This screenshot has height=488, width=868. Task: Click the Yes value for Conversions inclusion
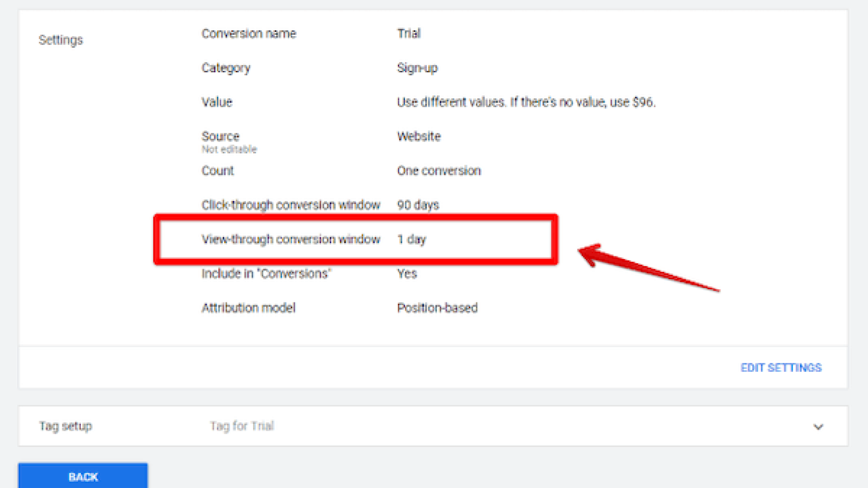[406, 273]
